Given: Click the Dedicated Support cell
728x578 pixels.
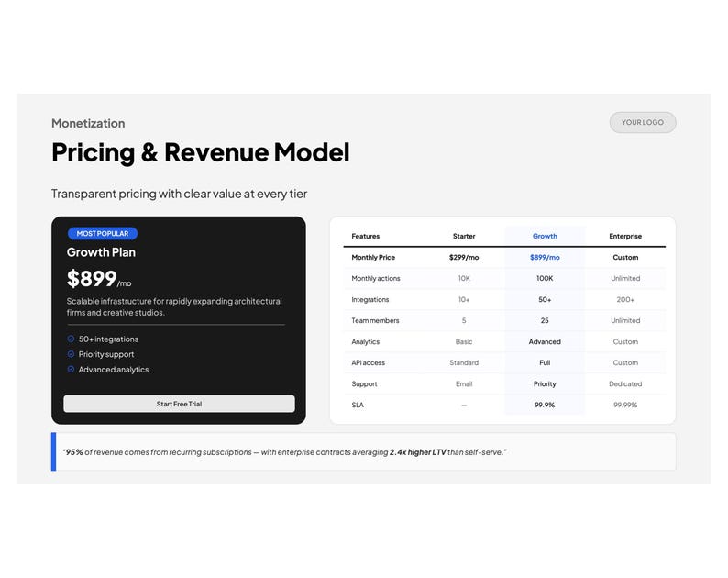Looking at the screenshot, I should [x=625, y=384].
